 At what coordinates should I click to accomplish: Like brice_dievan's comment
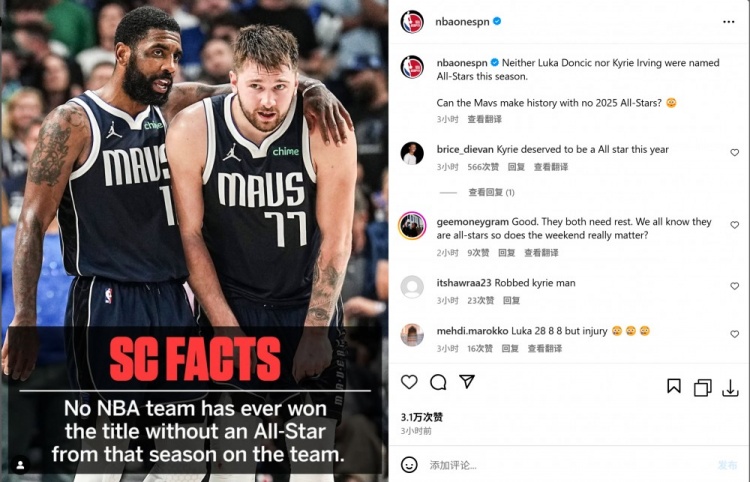coord(735,153)
